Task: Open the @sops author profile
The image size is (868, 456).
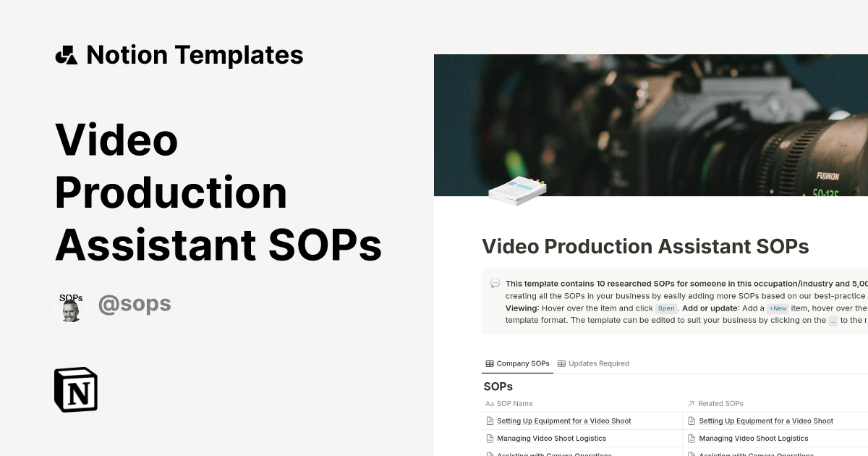Action: [x=135, y=304]
